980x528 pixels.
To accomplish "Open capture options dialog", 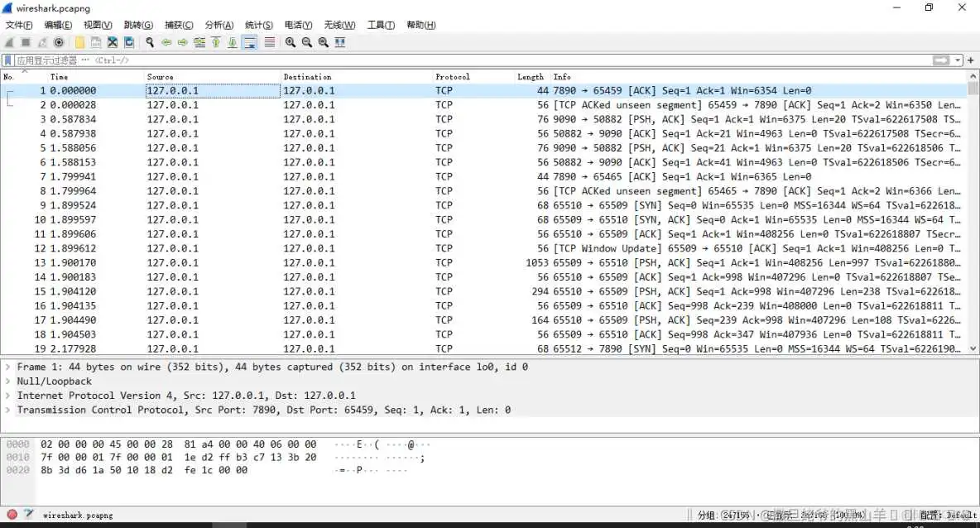I will pos(58,42).
